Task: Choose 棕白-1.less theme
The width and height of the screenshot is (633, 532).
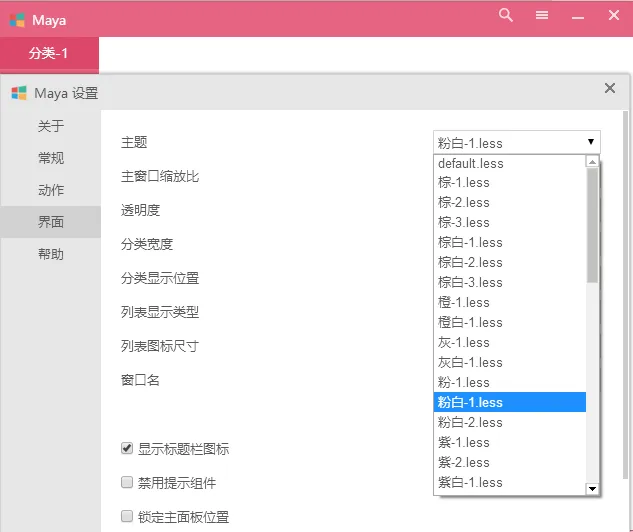Action: point(509,242)
